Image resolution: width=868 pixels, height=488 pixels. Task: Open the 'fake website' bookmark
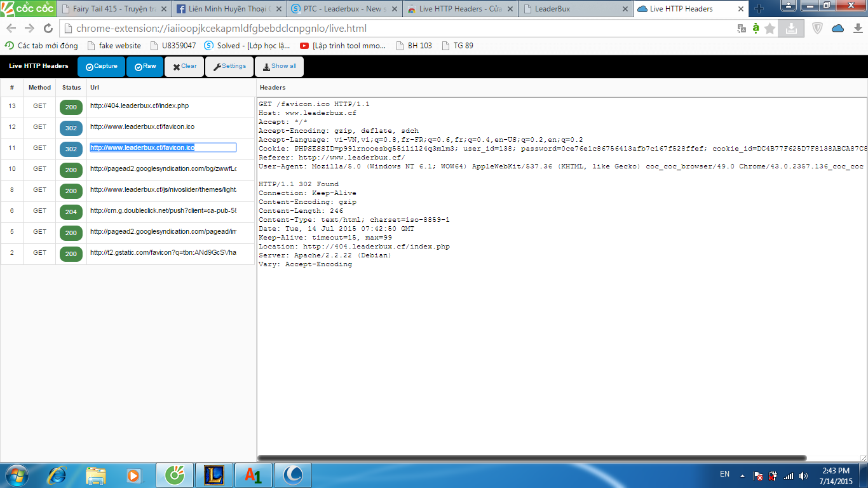(x=114, y=46)
